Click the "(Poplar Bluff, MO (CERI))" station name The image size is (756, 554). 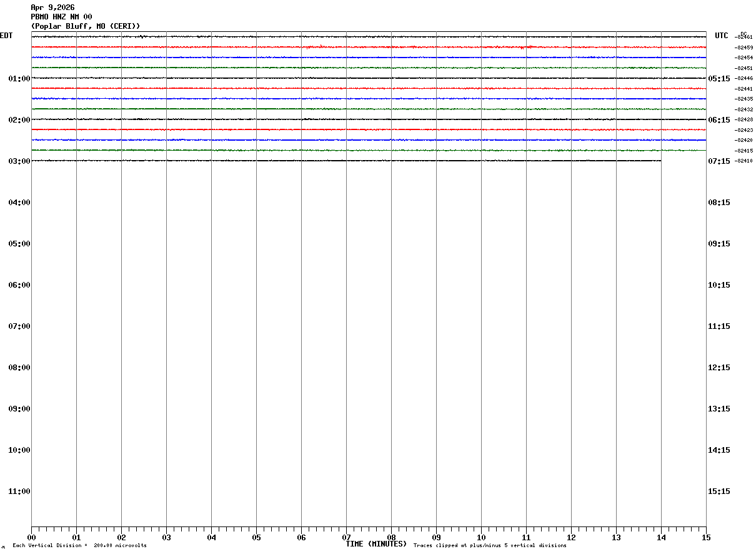(x=86, y=26)
